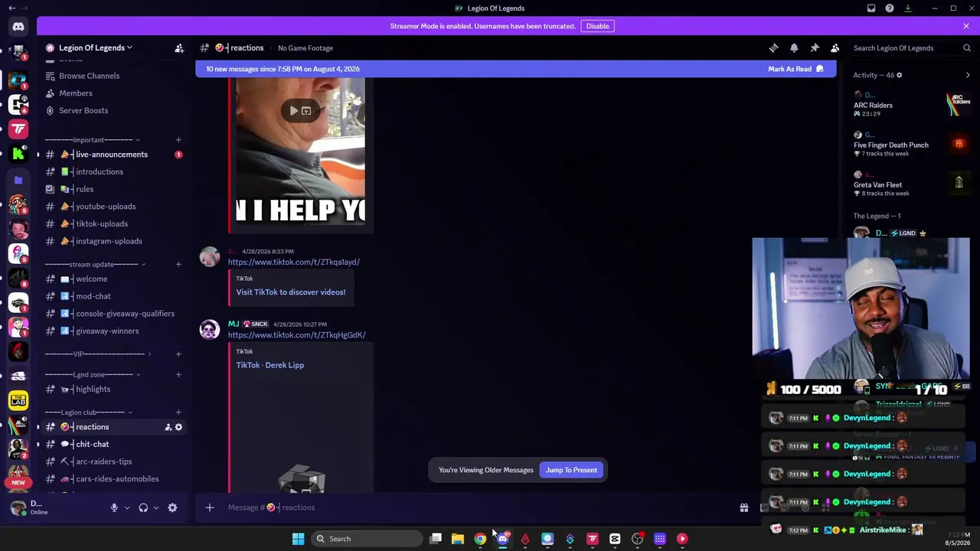Viewport: 980px width, 551px height.
Task: Open user settings gear icon
Action: click(x=172, y=507)
